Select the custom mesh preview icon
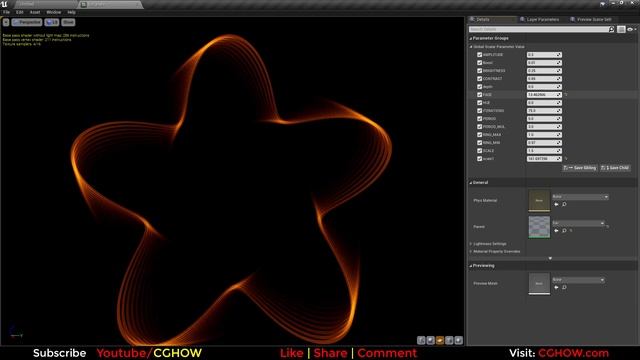The height and width of the screenshot is (360, 640). [459, 340]
